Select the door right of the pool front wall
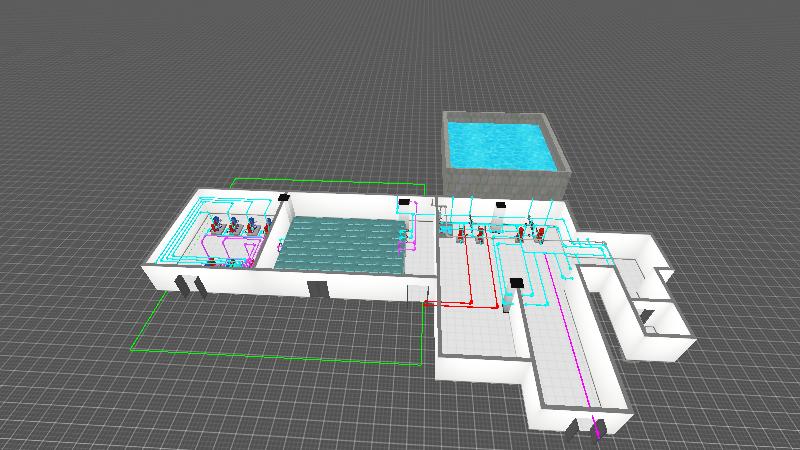800x450 pixels. click(x=416, y=292)
